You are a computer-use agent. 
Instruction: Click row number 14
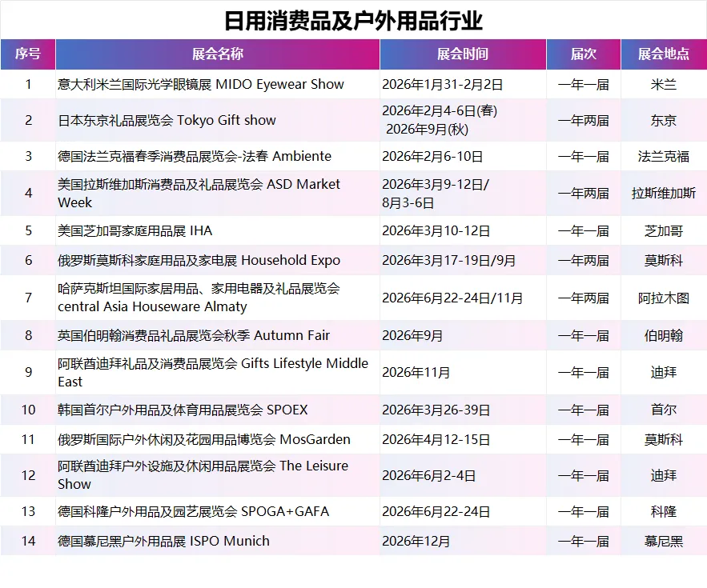pos(28,541)
